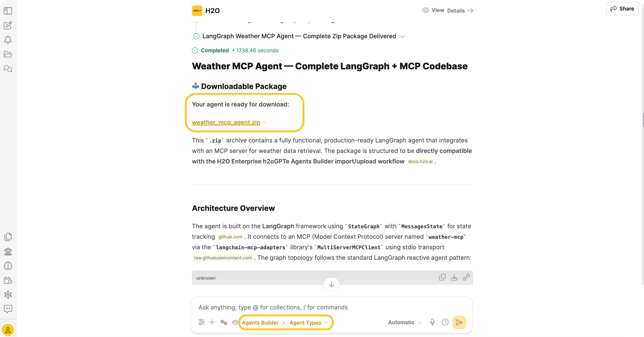The width and height of the screenshot is (644, 337).
Task: Open the user profile avatar
Action: tap(8, 330)
